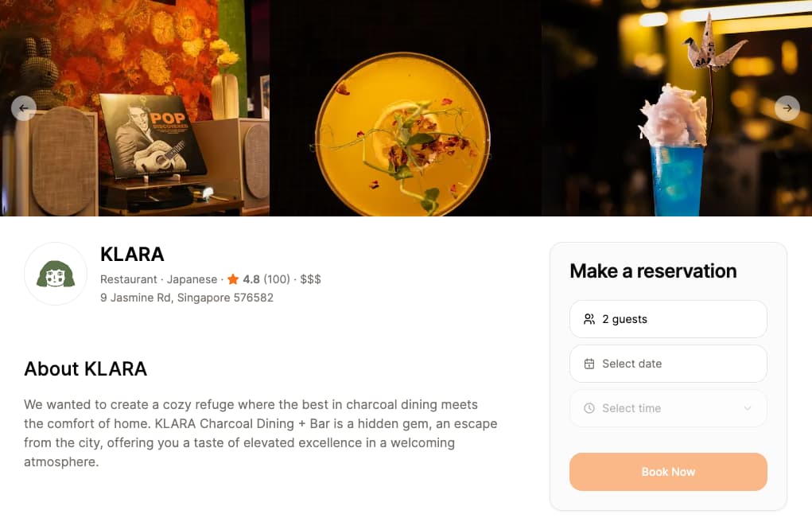Image resolution: width=812 pixels, height=518 pixels.
Task: Click the Make a reservation heading
Action: coord(652,271)
